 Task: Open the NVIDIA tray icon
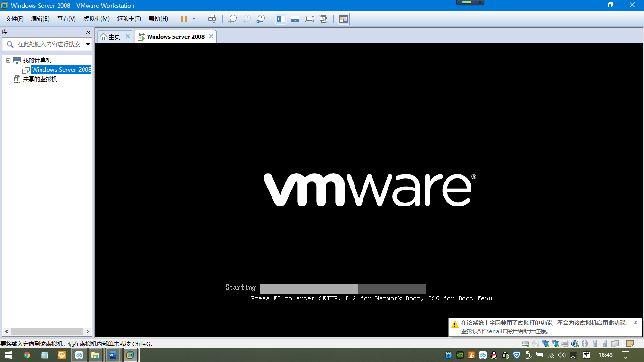pyautogui.click(x=460, y=355)
